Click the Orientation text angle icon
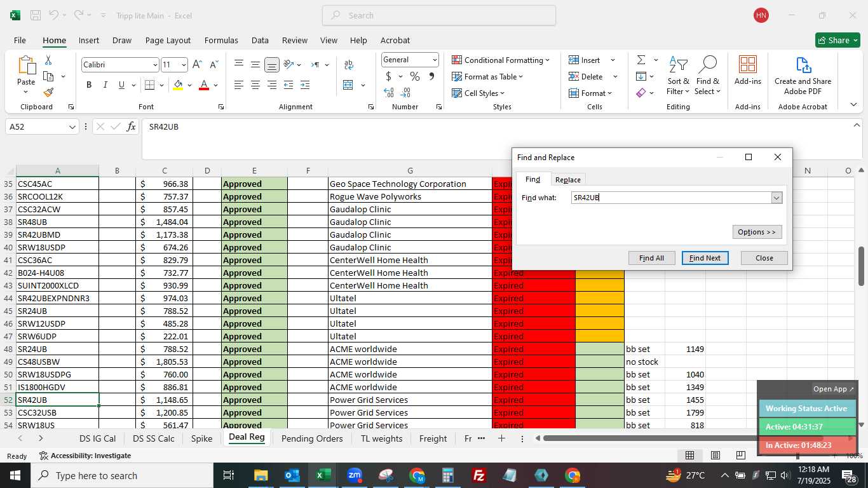This screenshot has width=868, height=488. coord(288,65)
